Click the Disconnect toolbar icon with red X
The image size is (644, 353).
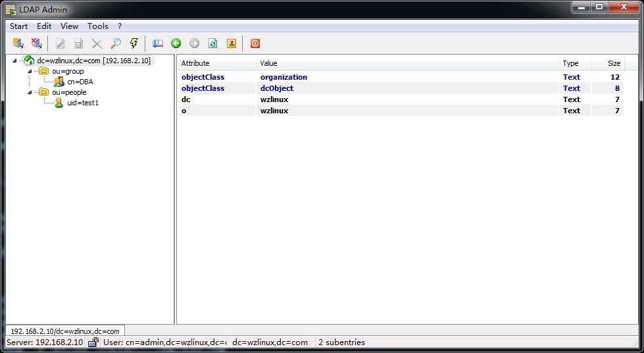click(x=37, y=43)
